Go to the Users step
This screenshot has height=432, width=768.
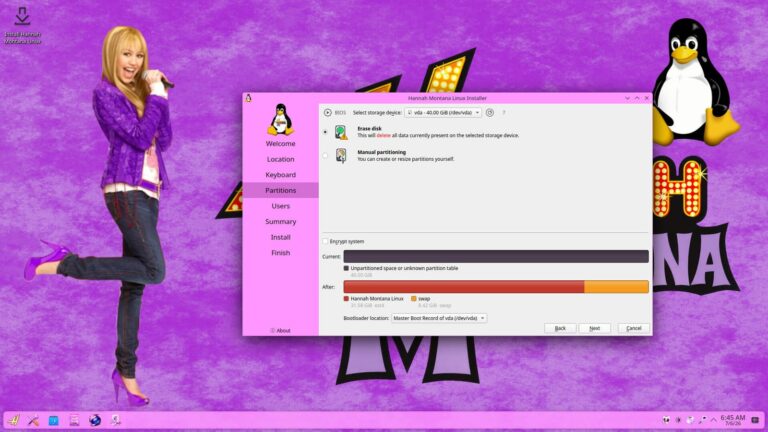coord(281,206)
